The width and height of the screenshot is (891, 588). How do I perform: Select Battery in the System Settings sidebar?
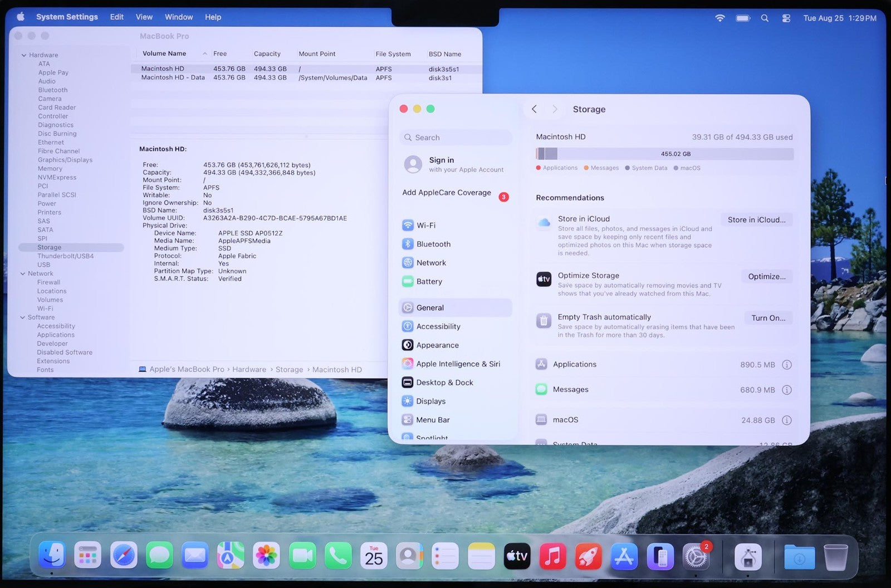pyautogui.click(x=455, y=282)
